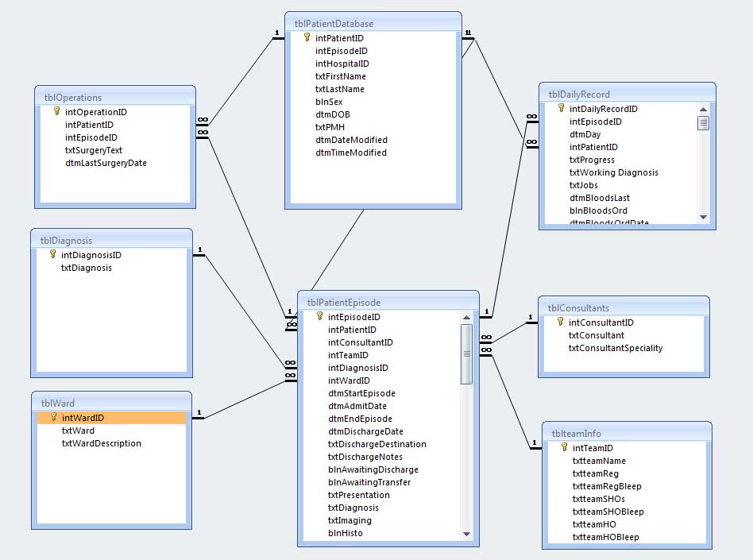Select blnBloodsOrd field
The height and width of the screenshot is (560, 753).
coord(598,210)
